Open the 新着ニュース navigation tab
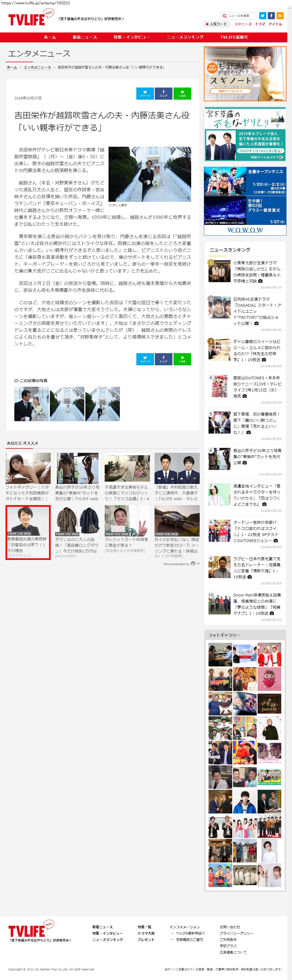 click(x=85, y=37)
